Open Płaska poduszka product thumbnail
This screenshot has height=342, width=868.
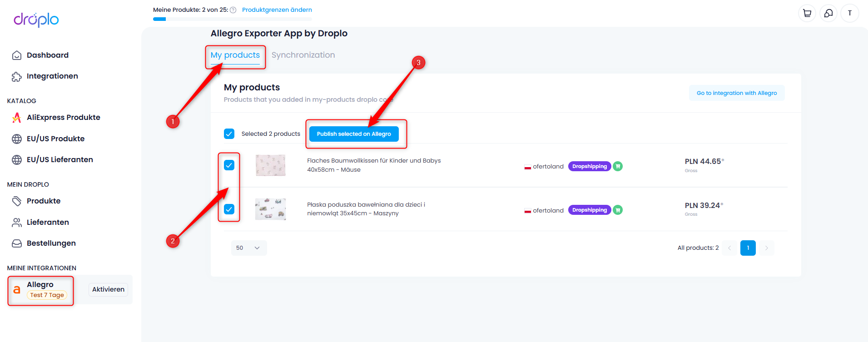[x=271, y=209]
